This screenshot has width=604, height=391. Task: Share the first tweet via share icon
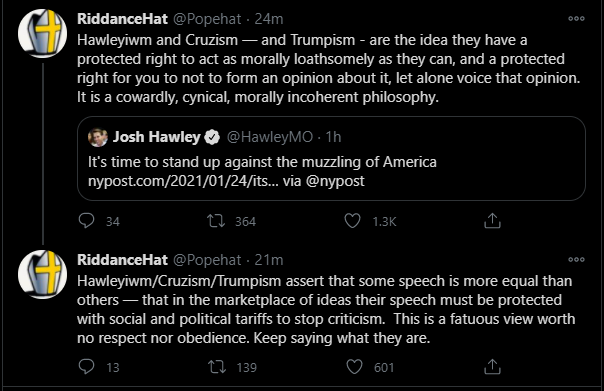492,221
